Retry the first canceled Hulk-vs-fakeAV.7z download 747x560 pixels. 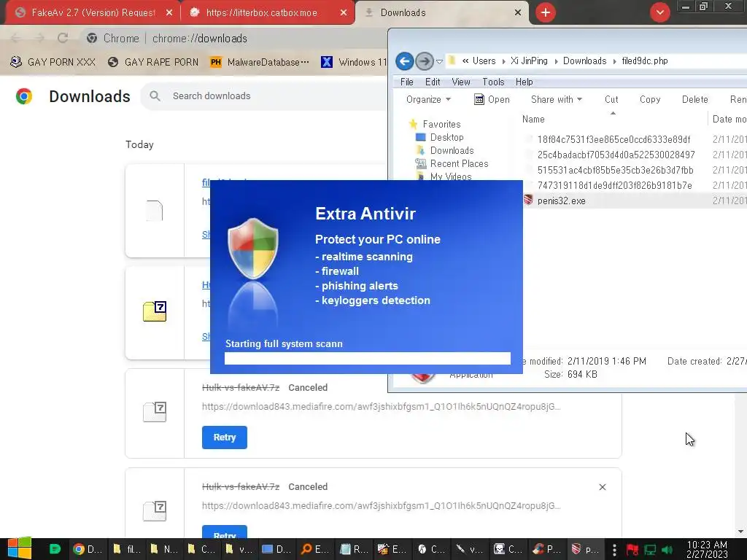[225, 437]
